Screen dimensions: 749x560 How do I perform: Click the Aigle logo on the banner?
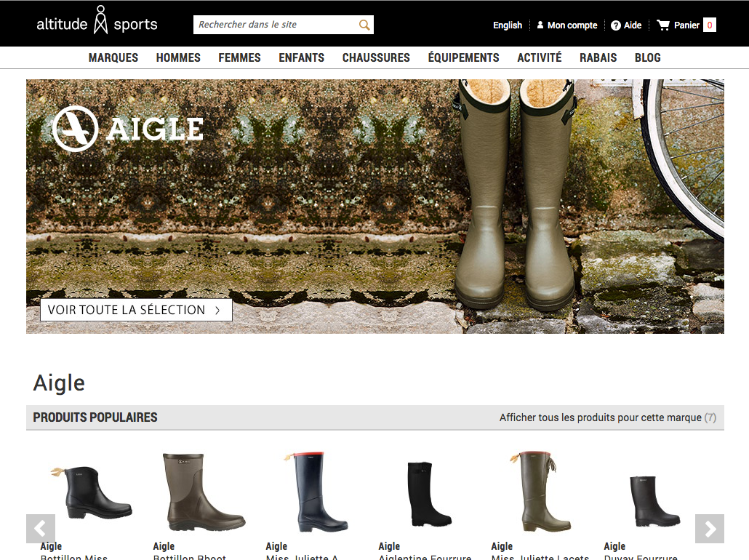point(128,129)
